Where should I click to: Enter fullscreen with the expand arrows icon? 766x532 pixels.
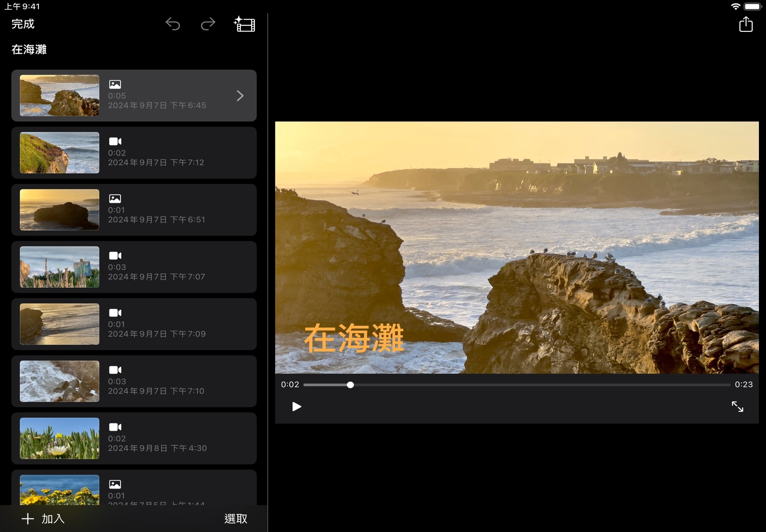737,406
